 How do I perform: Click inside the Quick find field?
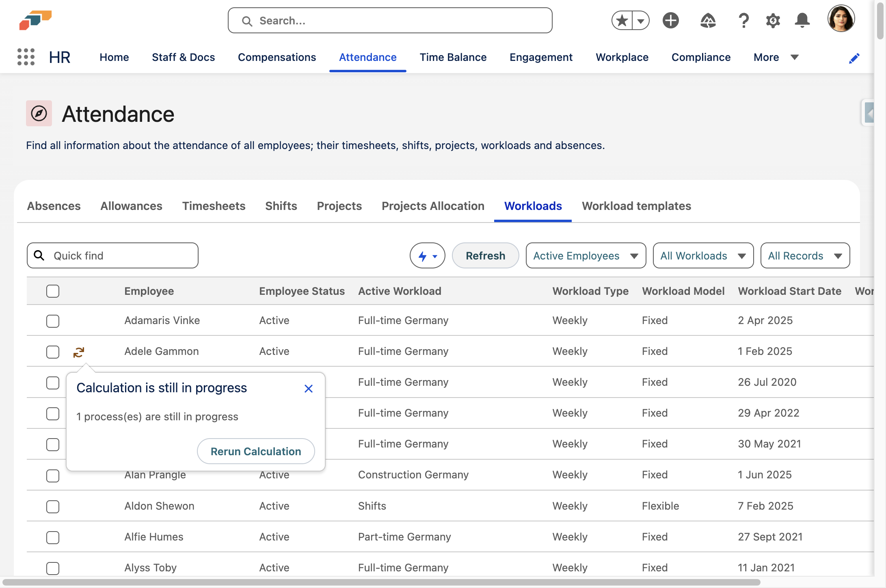(x=112, y=255)
